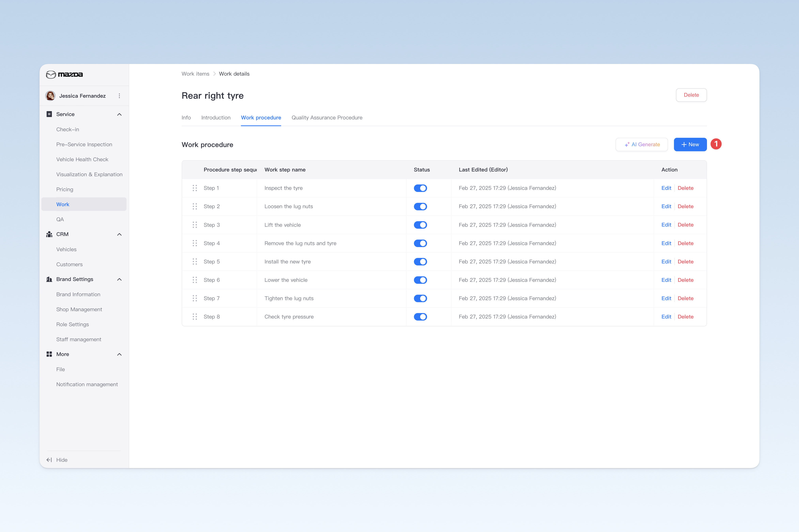Click the drag handle for Step 1
Image resolution: width=799 pixels, height=532 pixels.
point(195,188)
